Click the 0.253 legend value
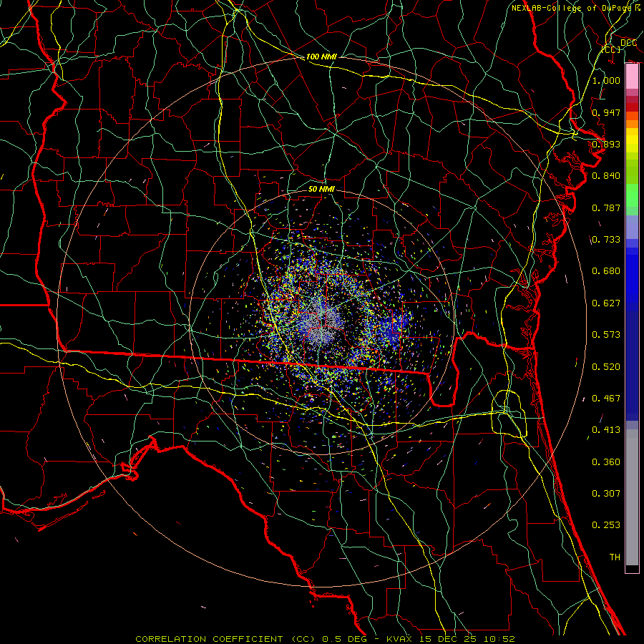644x644 pixels. (606, 525)
